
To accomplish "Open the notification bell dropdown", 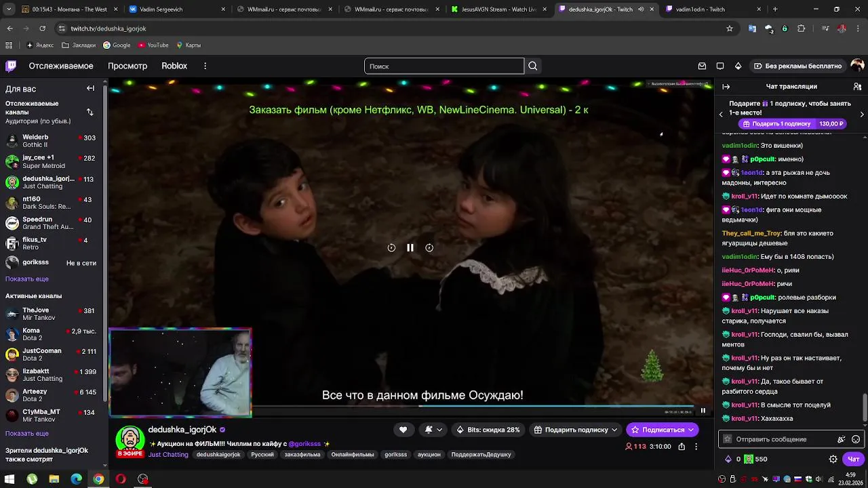I will 432,430.
